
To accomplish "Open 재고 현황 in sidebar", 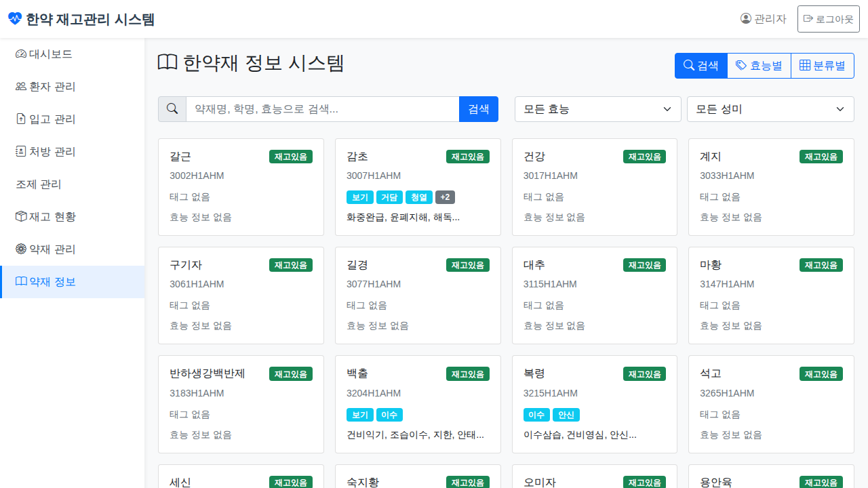I will 45,217.
